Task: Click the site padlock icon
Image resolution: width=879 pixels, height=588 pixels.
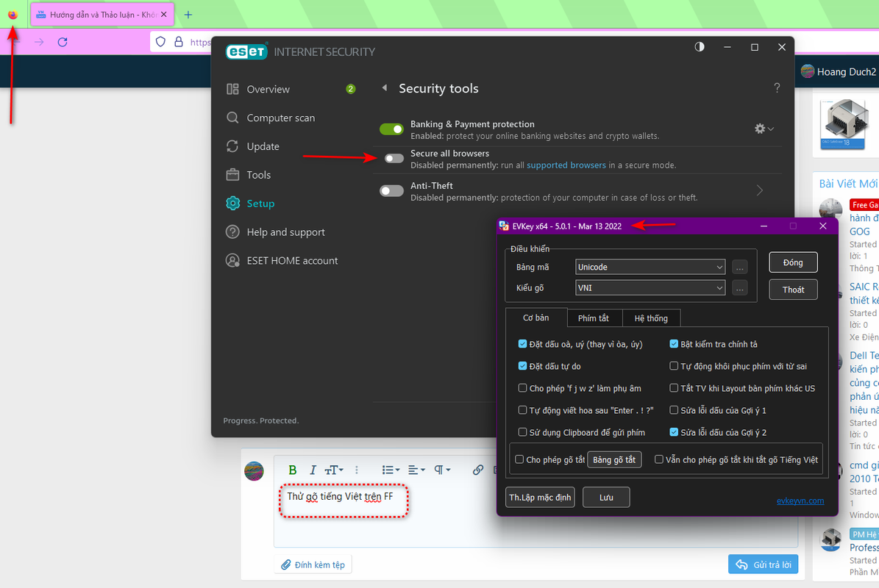Action: (179, 42)
